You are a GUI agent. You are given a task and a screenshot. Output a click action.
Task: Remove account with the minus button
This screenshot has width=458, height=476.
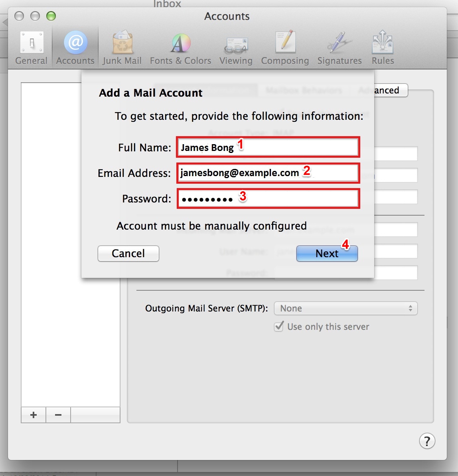click(x=58, y=415)
